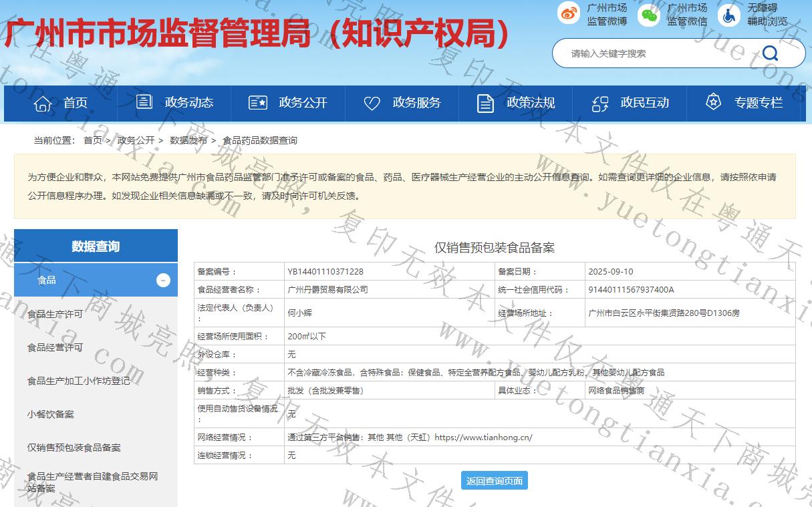Click the home house icon in navbar
The width and height of the screenshot is (812, 507).
pyautogui.click(x=43, y=104)
